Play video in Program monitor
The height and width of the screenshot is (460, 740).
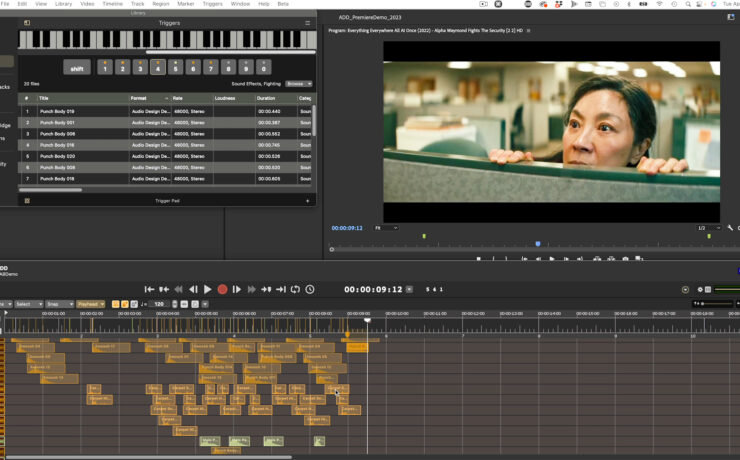point(552,259)
